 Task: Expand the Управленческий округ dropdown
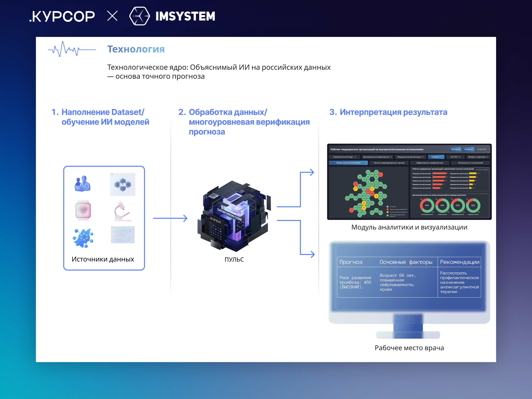coord(344,157)
